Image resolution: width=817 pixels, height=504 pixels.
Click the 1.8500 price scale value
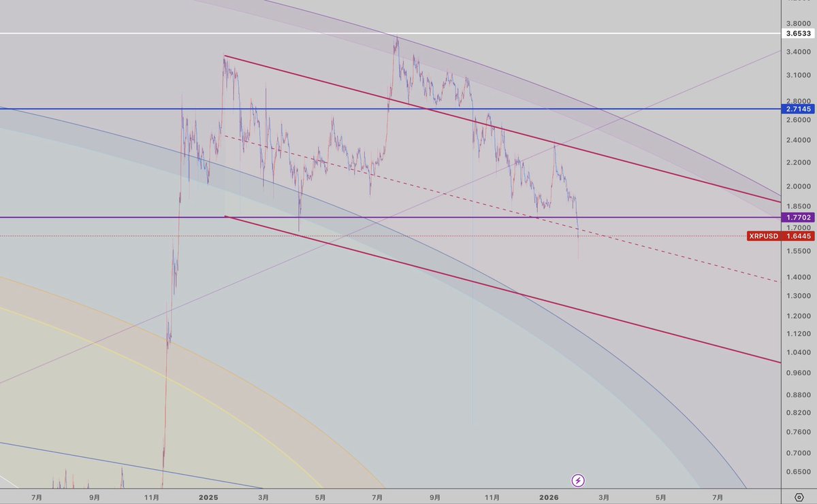797,206
